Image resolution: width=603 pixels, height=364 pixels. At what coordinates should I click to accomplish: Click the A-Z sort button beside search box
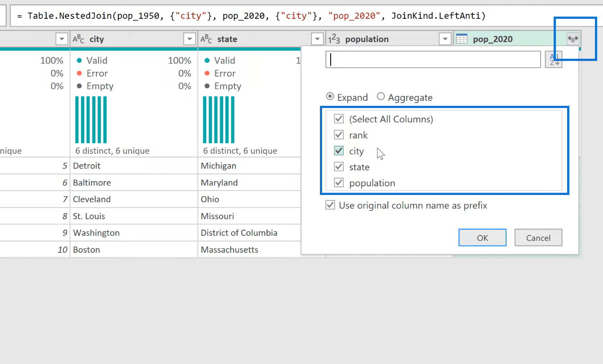click(x=553, y=60)
